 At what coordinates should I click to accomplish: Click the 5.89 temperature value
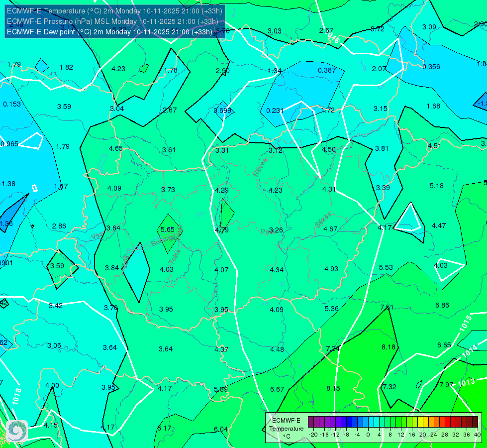(220, 389)
